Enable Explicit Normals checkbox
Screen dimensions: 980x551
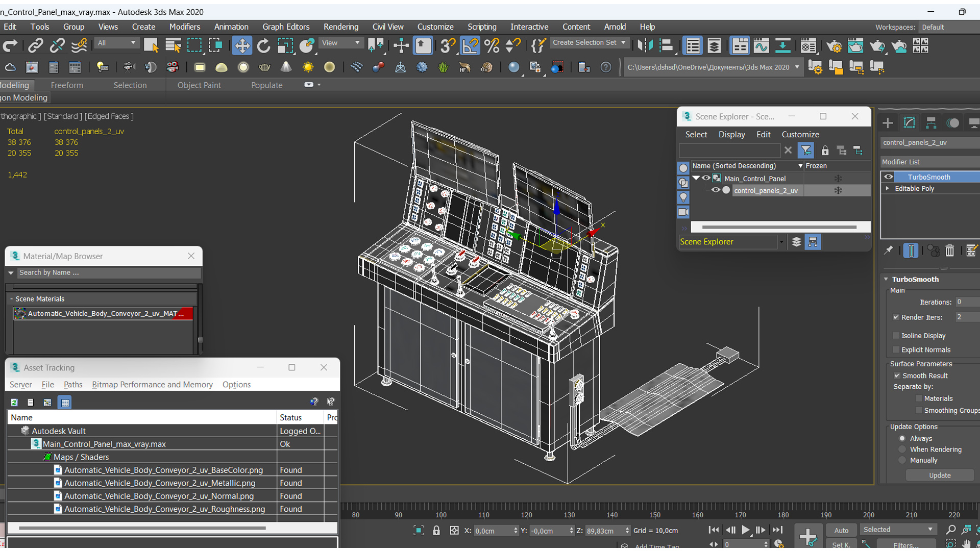point(896,350)
